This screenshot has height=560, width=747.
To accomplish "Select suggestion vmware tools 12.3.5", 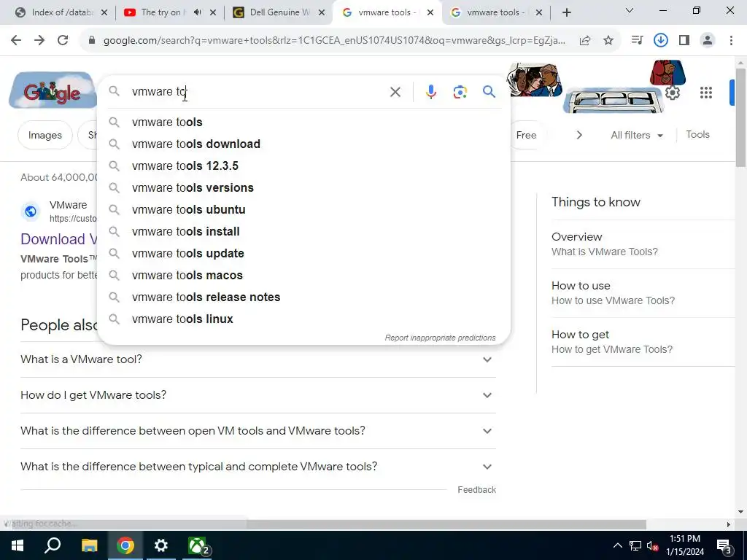I will pyautogui.click(x=303, y=166).
